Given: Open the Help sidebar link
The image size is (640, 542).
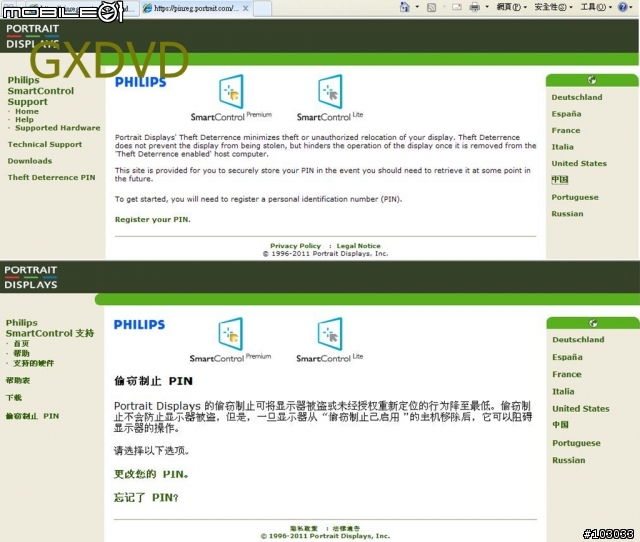Looking at the screenshot, I should tap(24, 120).
